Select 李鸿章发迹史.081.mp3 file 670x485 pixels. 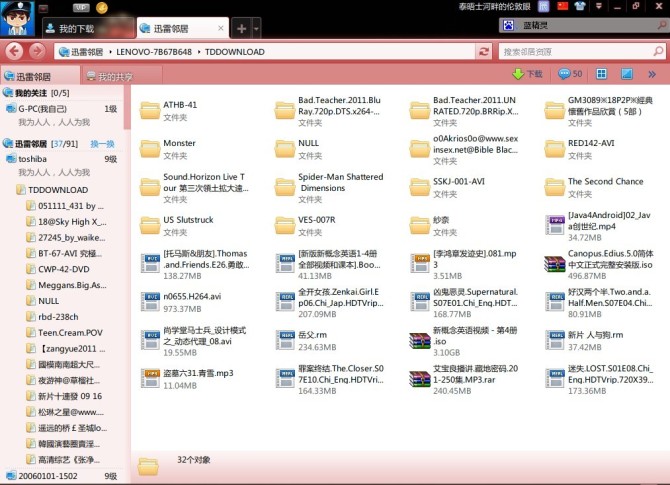463,264
